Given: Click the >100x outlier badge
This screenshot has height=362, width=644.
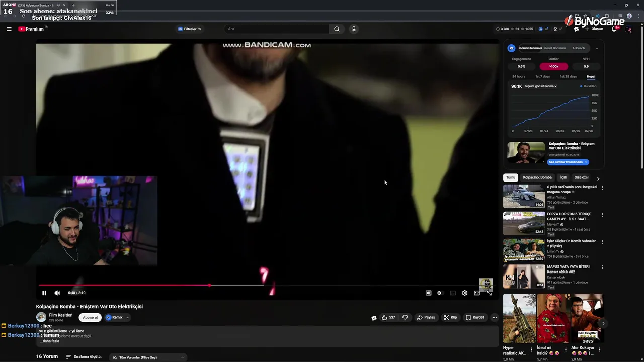Looking at the screenshot, I should [x=553, y=66].
